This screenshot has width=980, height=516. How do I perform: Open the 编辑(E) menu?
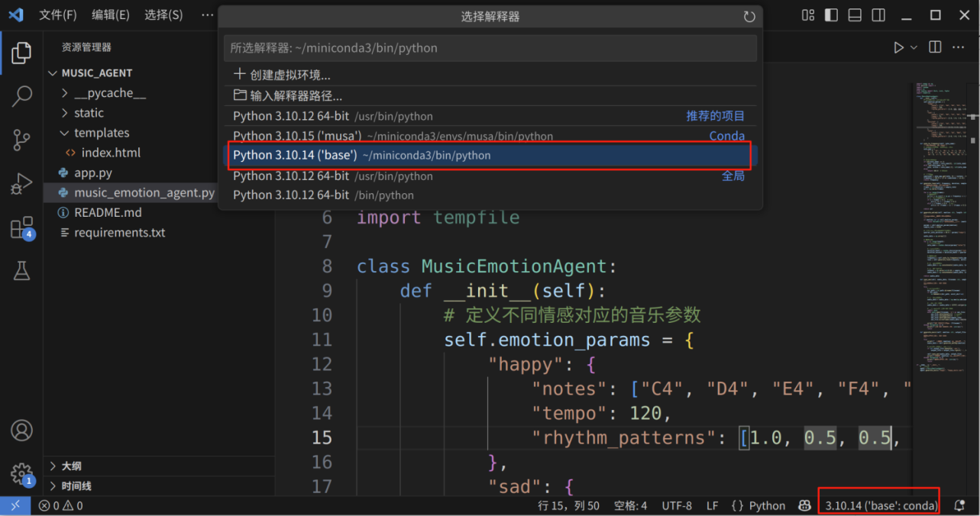click(111, 15)
